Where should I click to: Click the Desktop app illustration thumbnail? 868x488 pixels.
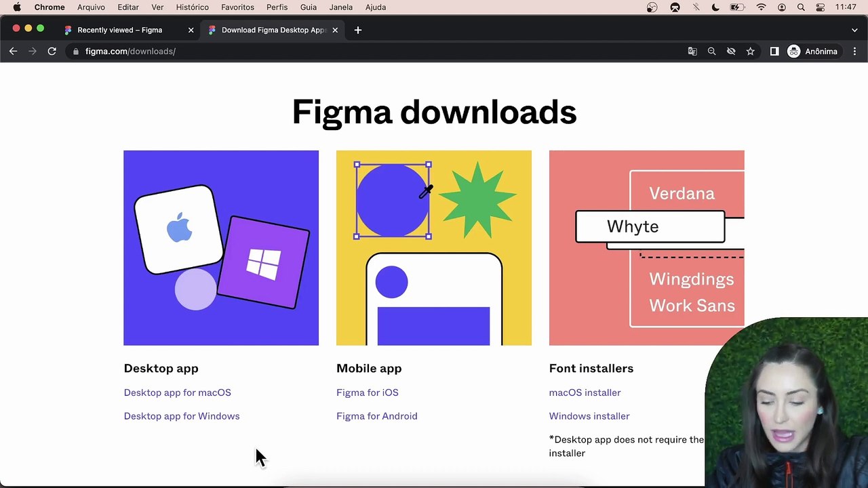click(x=221, y=248)
